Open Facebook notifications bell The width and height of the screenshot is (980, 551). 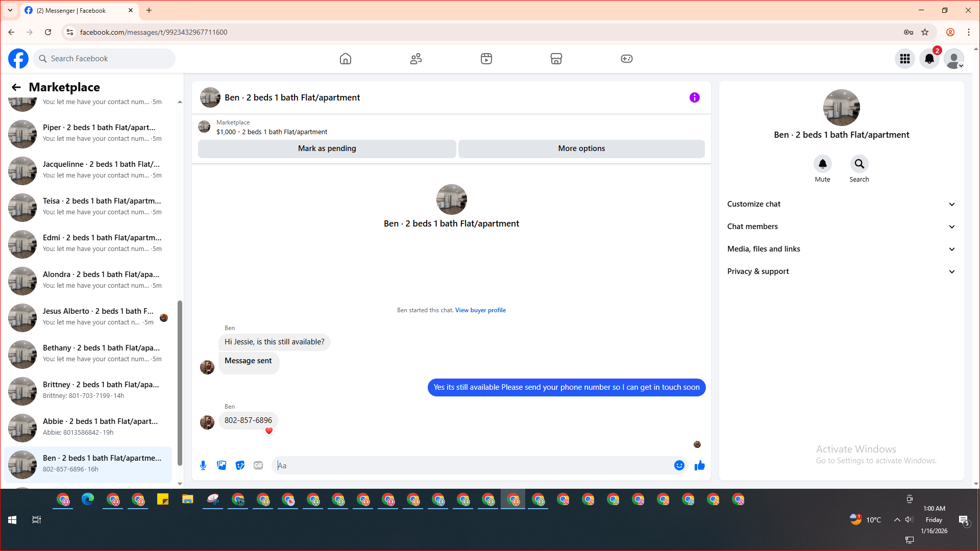(929, 59)
